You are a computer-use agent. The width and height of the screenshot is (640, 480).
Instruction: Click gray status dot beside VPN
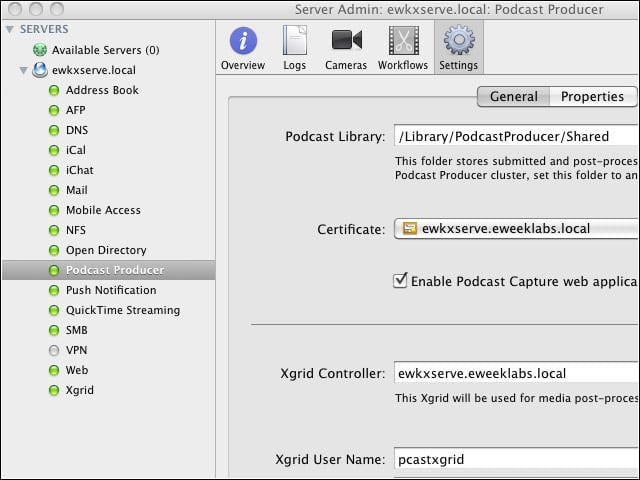click(x=54, y=350)
